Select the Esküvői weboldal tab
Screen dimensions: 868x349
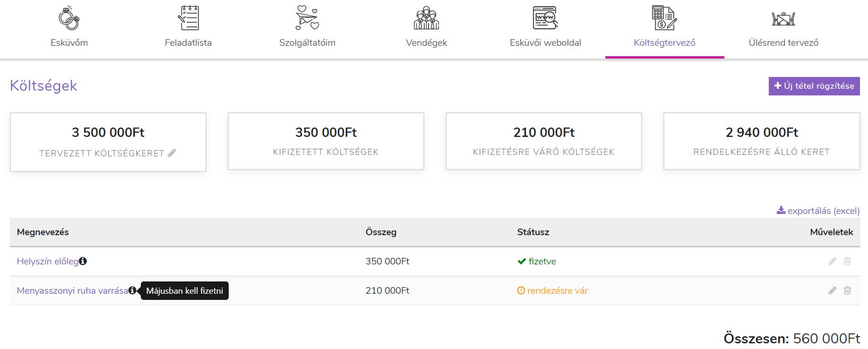(545, 29)
